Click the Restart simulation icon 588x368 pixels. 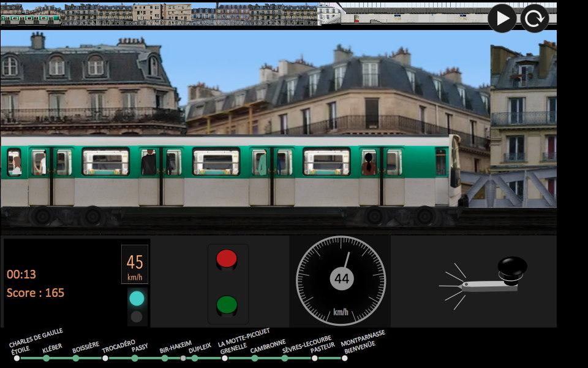(x=534, y=17)
